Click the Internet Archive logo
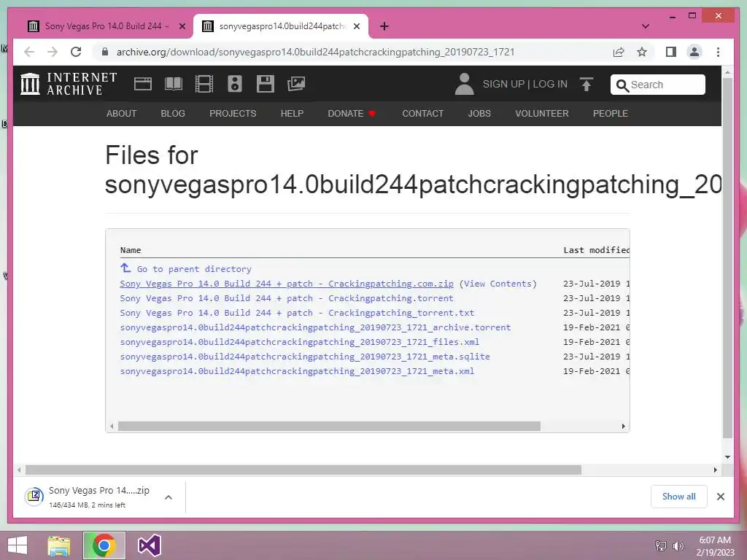The image size is (747, 560). 69,84
